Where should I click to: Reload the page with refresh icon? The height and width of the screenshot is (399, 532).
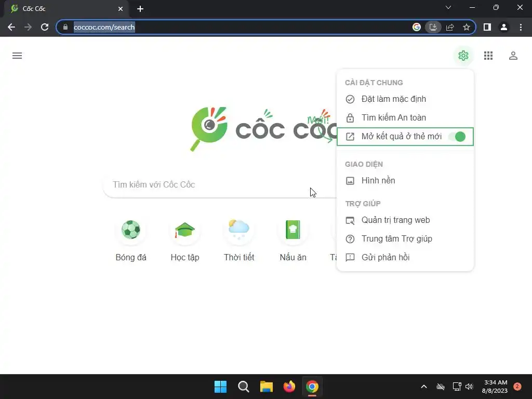coord(45,27)
